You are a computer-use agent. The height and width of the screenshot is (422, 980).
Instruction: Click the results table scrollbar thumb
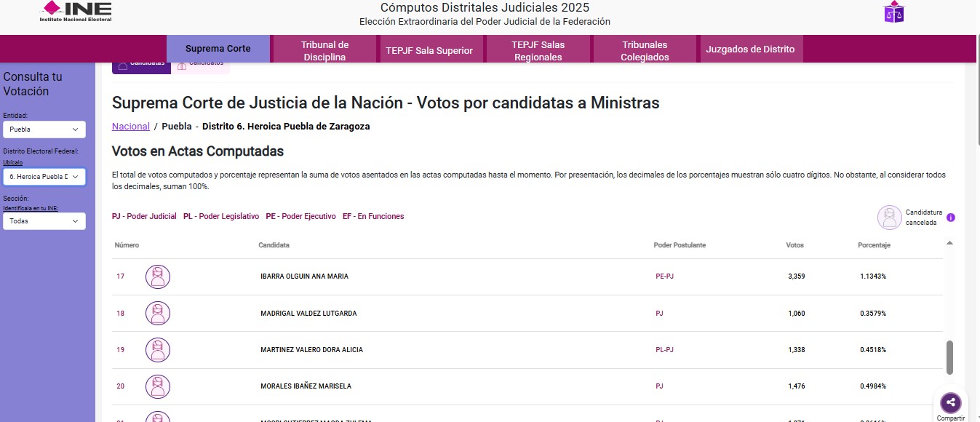[x=949, y=357]
